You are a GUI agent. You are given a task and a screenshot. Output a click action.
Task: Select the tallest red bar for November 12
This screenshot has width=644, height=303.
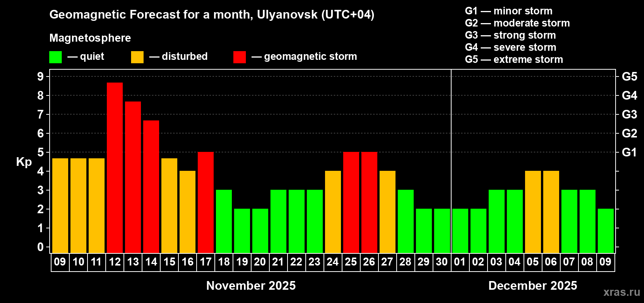click(115, 168)
